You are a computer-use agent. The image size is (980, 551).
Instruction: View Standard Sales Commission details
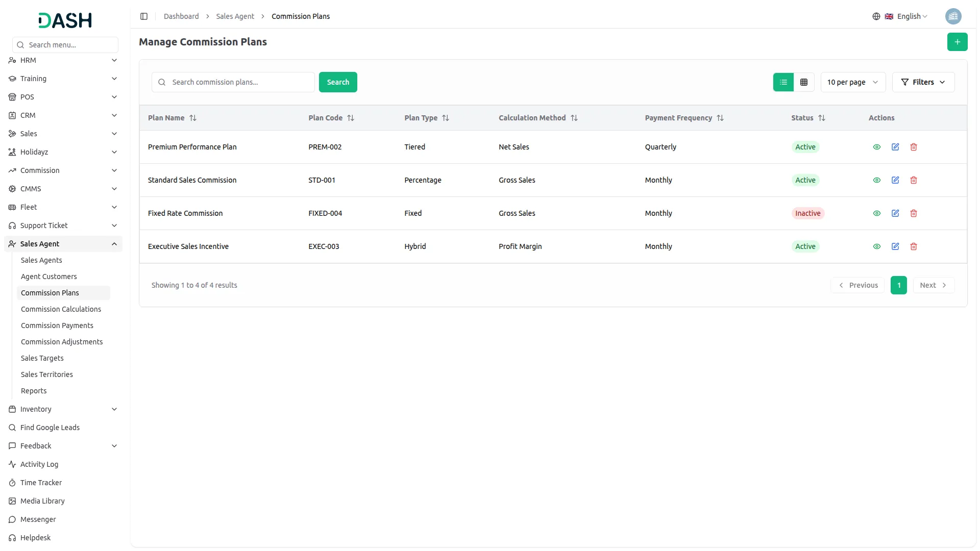click(x=876, y=180)
